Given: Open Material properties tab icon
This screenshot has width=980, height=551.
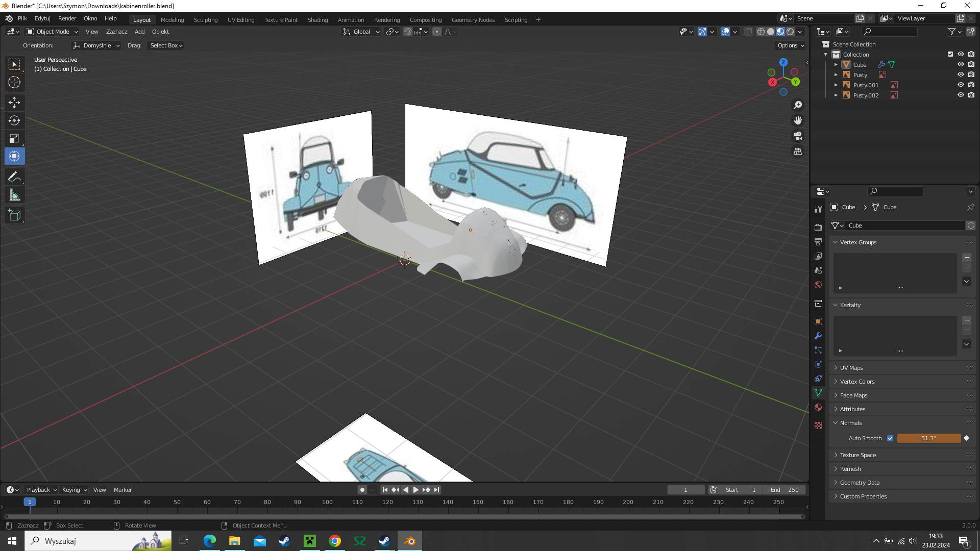Looking at the screenshot, I should coord(818,407).
